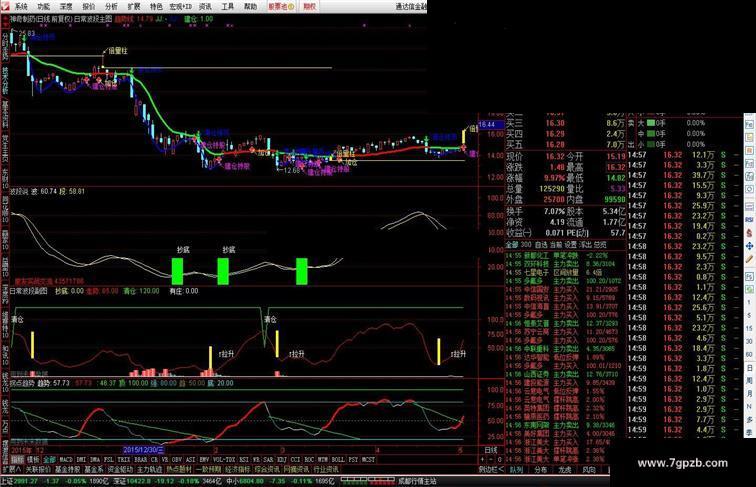
Task: Select the BOLL indicator tab
Action: [x=338, y=460]
